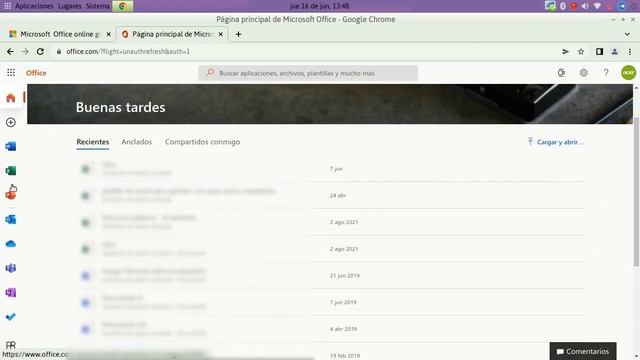Click the Create new plus icon

(x=11, y=122)
